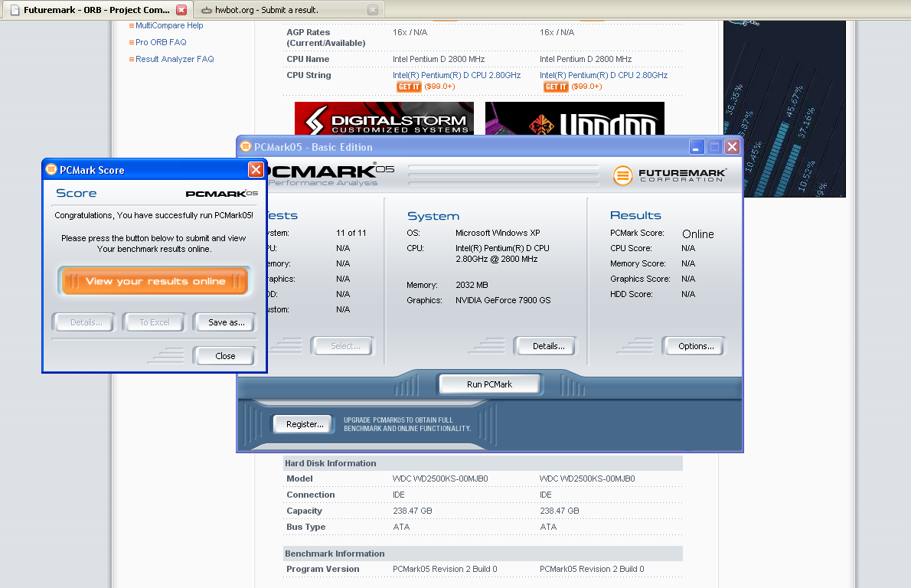Click the left Pentium D CPU string link

coord(457,76)
